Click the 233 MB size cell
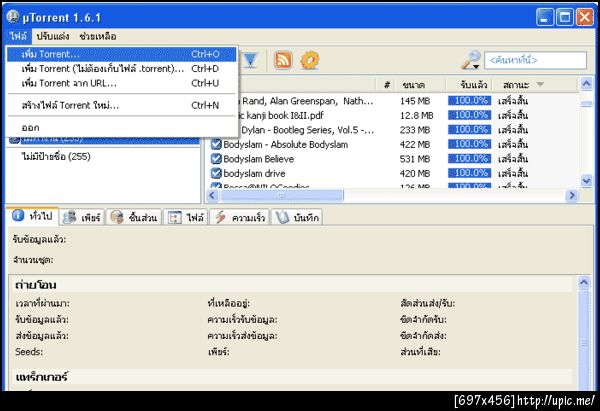This screenshot has width=600, height=411. coord(415,130)
